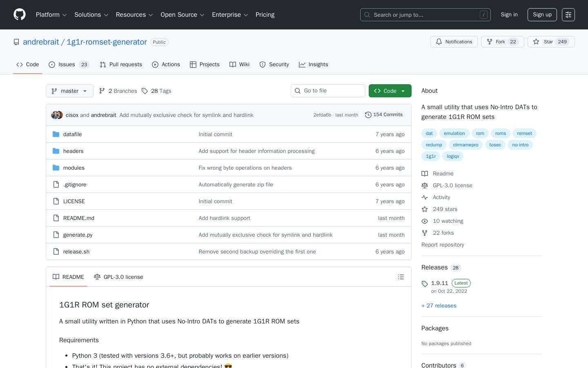Screen dimensions: 588x368
Task: Click the branches icon next to 2 Branches
Action: click(102, 91)
